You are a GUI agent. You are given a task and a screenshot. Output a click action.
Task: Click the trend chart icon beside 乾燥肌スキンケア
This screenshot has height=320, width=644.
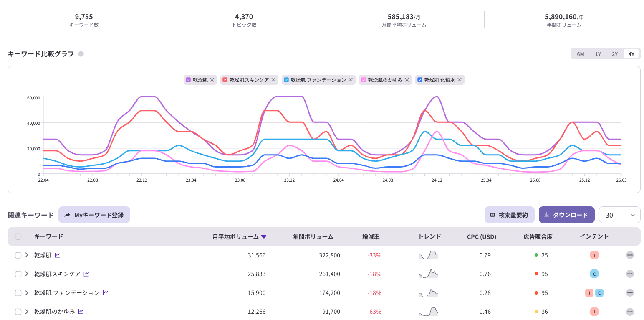point(86,274)
